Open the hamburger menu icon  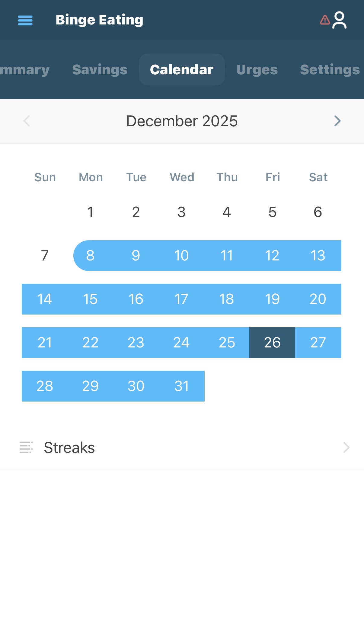click(25, 20)
